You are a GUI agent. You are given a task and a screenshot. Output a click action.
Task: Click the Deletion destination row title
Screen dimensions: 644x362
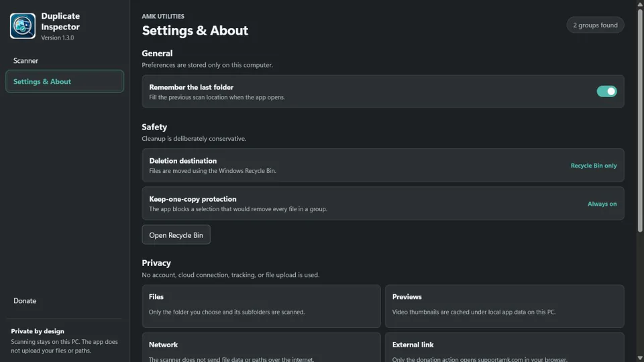(182, 161)
